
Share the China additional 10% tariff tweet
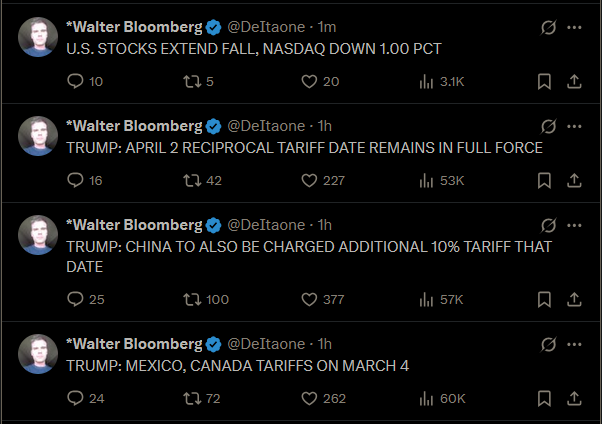point(575,299)
